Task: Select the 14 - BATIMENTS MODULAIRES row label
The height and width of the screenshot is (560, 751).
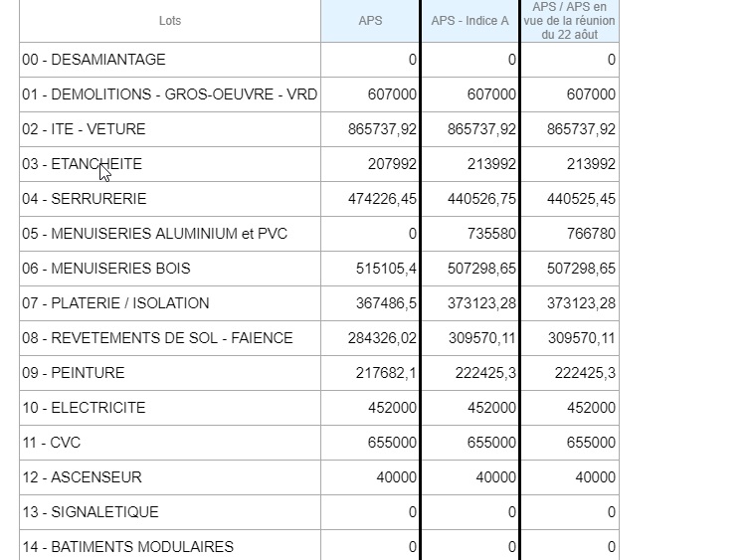Action: [128, 547]
